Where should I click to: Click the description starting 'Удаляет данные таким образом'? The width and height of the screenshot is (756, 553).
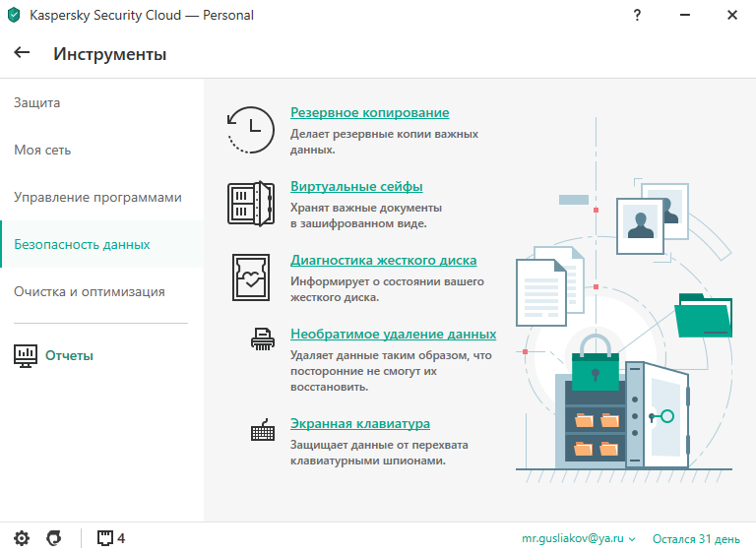391,371
